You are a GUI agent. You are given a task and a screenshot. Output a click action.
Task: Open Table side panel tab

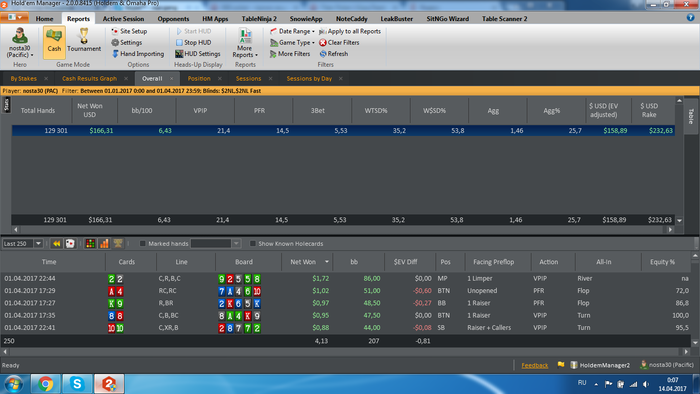691,117
